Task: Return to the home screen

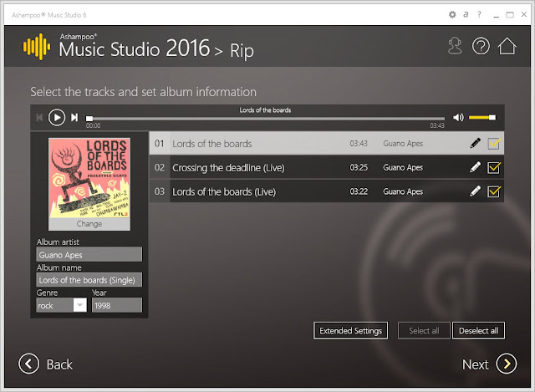Action: point(507,46)
